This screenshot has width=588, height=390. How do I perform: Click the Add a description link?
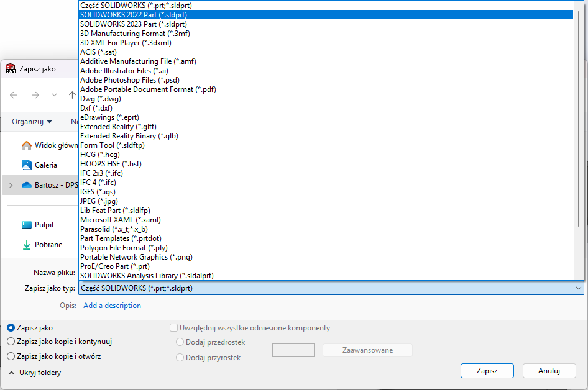tap(112, 306)
